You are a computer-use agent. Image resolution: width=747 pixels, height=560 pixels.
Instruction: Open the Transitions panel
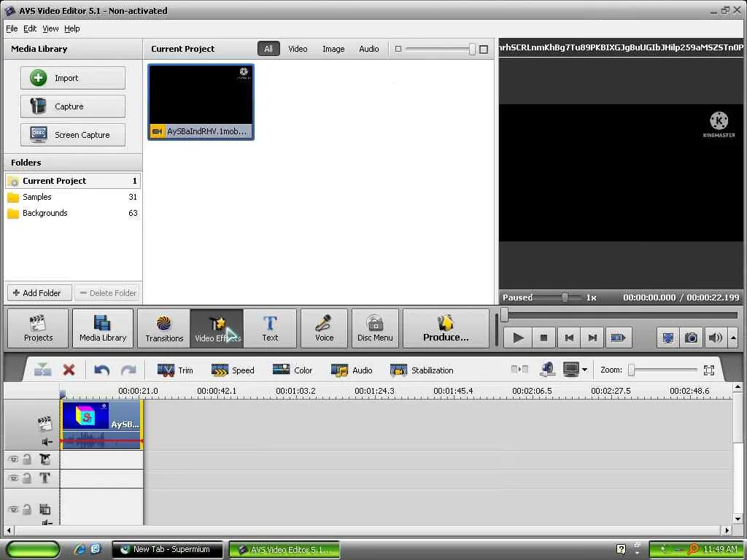(164, 328)
